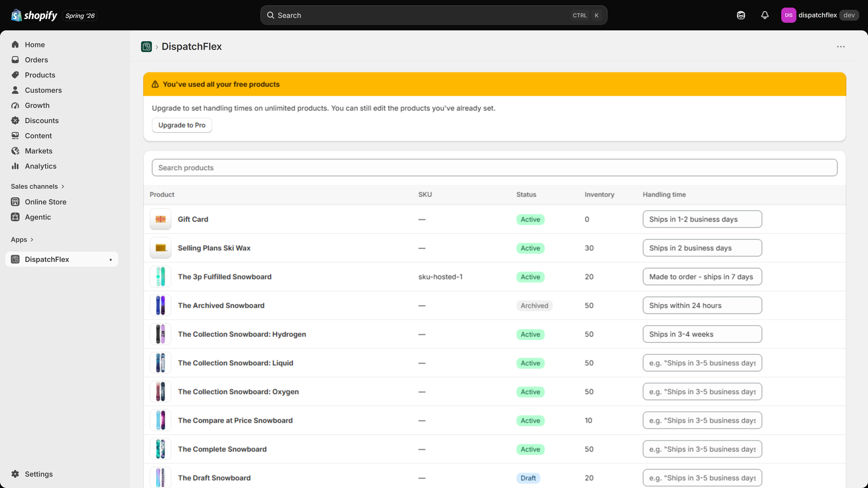Click the DispatchFlex app icon in breadcrumb
The height and width of the screenshot is (488, 868).
click(146, 47)
